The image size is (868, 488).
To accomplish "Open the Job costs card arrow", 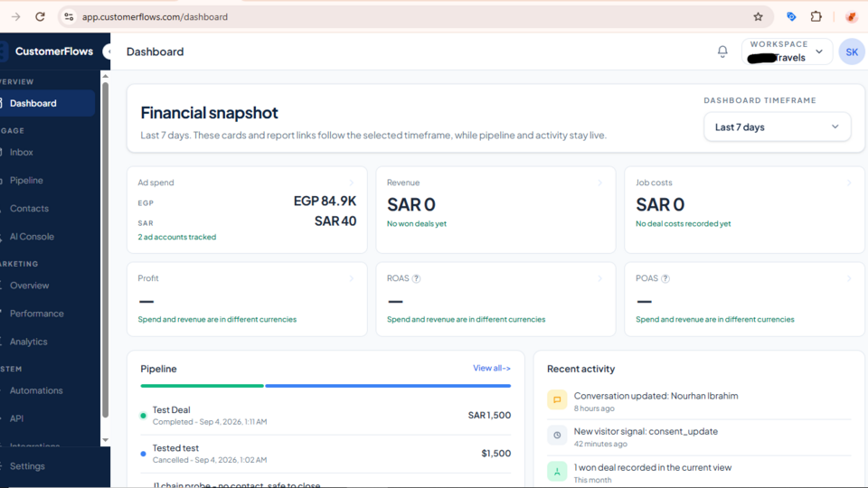I will pos(849,183).
